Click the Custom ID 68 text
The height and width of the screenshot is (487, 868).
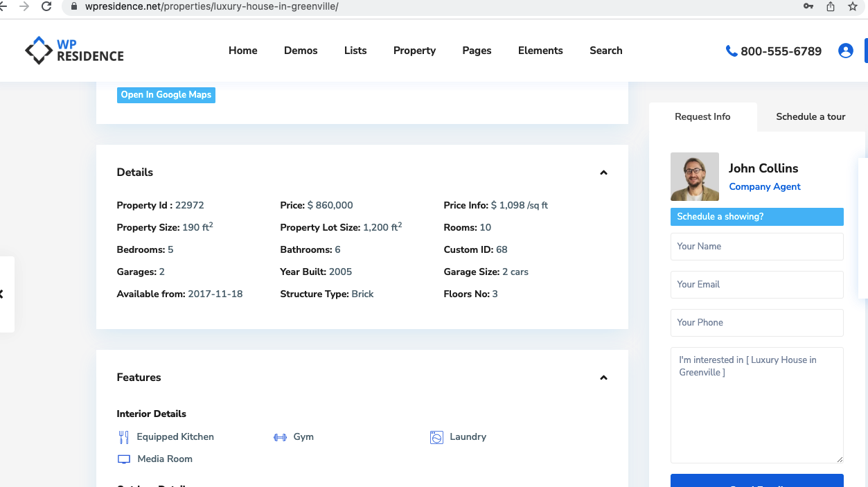[x=476, y=250]
